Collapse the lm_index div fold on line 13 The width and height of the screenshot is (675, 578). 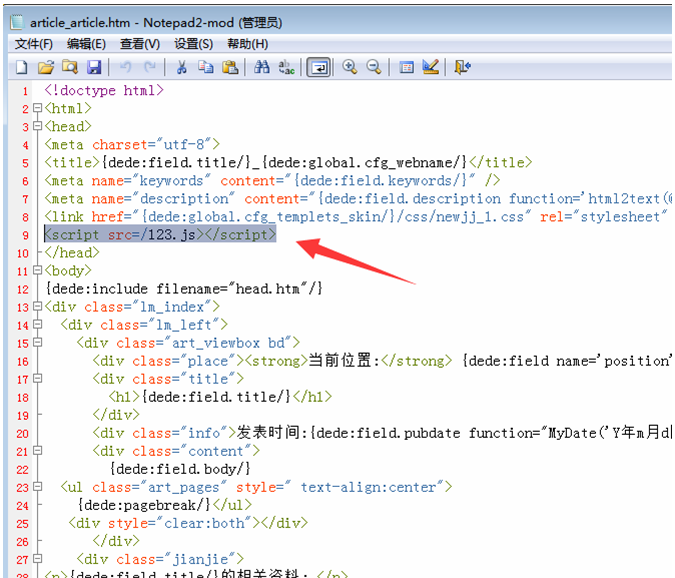(x=38, y=306)
